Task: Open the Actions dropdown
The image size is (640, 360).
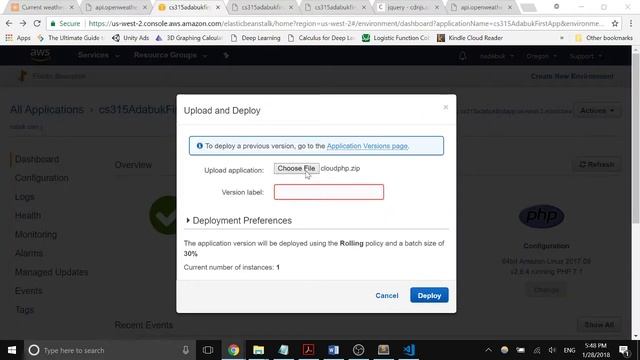Action: [597, 111]
